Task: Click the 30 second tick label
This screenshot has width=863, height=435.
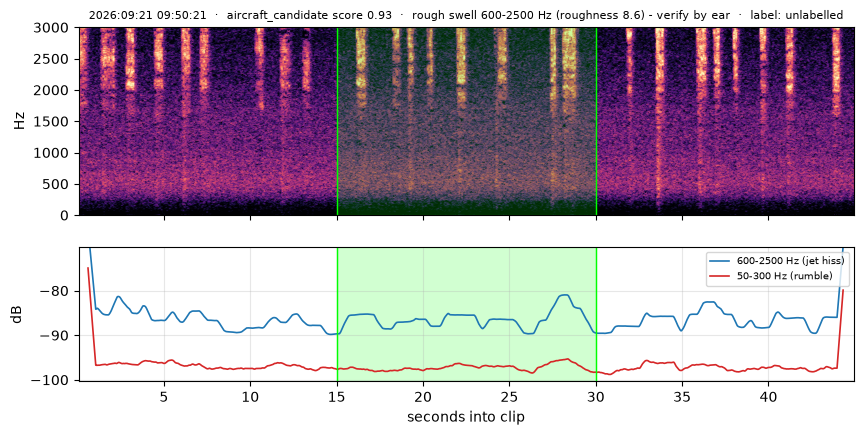Action: point(596,396)
